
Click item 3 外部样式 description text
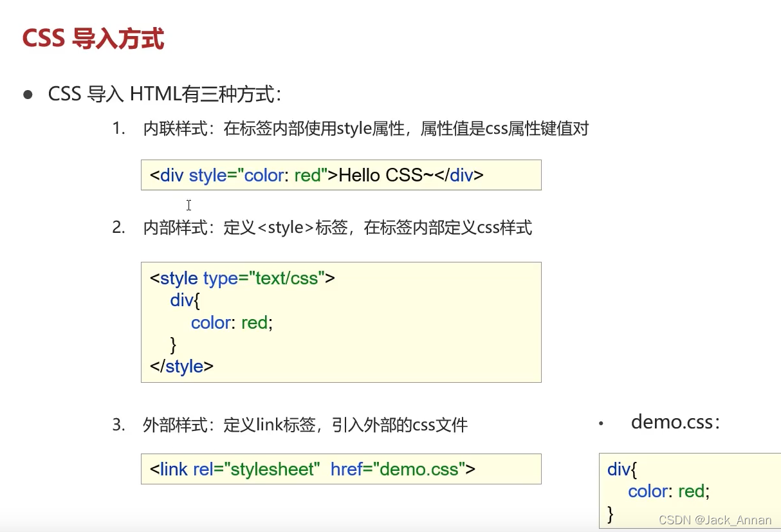click(x=305, y=425)
